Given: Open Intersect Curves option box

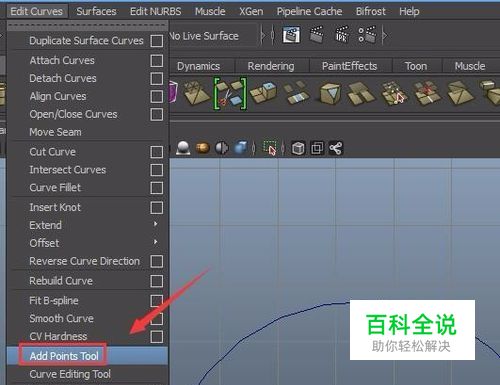Looking at the screenshot, I should click(157, 170).
